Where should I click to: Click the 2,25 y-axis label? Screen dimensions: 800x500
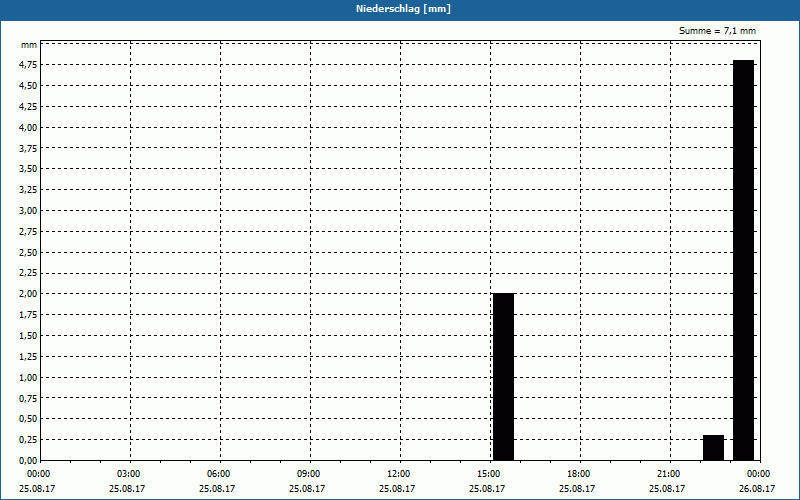pyautogui.click(x=28, y=273)
